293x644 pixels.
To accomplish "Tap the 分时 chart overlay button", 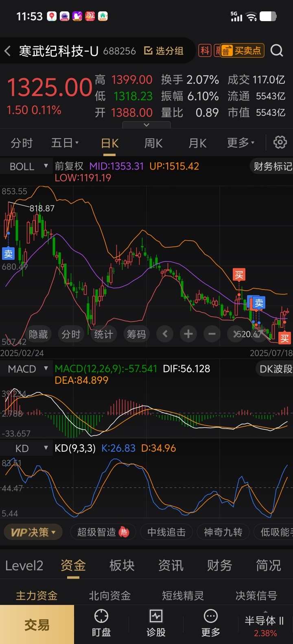I will pyautogui.click(x=71, y=334).
